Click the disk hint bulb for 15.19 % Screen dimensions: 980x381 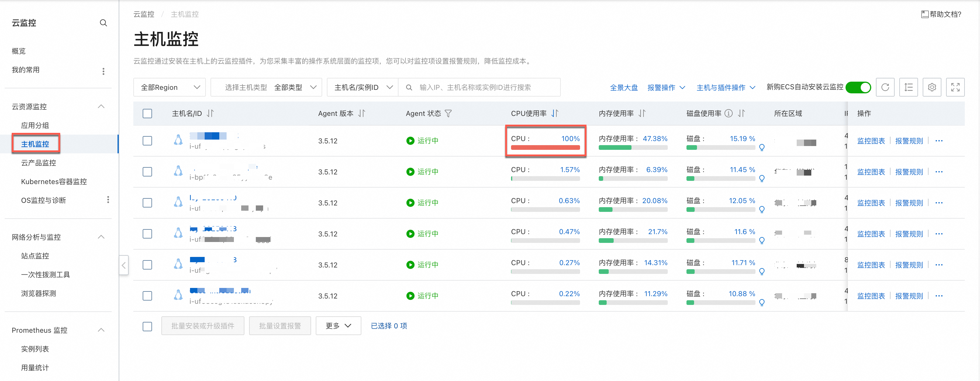pos(762,147)
